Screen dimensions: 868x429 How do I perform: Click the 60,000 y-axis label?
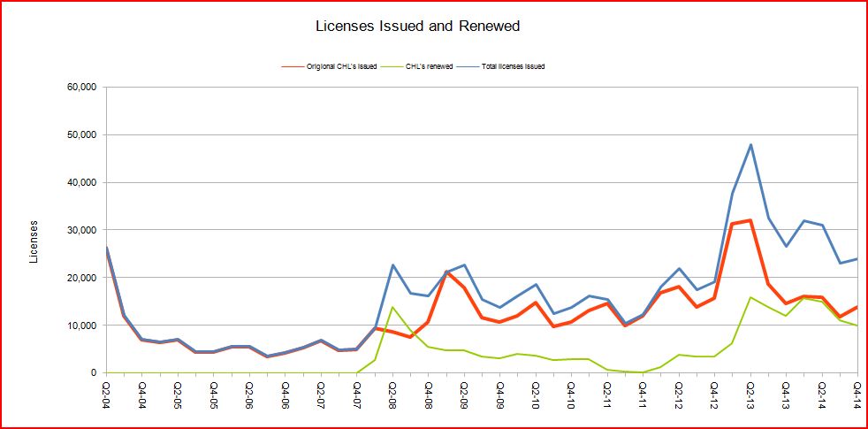click(x=80, y=88)
